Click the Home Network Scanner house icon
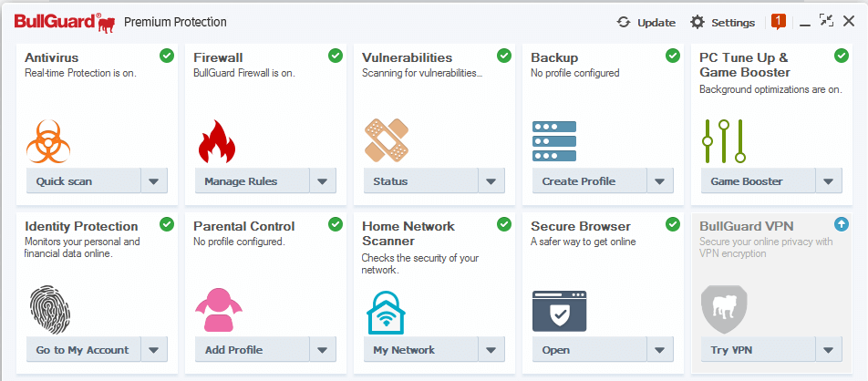Screen dimensions: 868x381 tap(386, 312)
